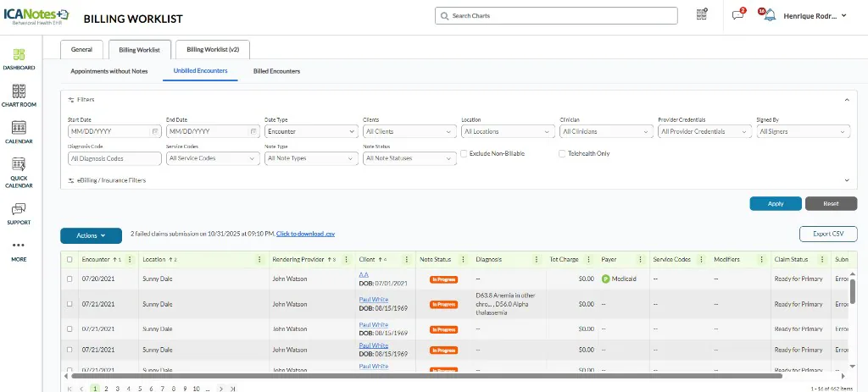Jump to the last page arrow

pos(232,389)
